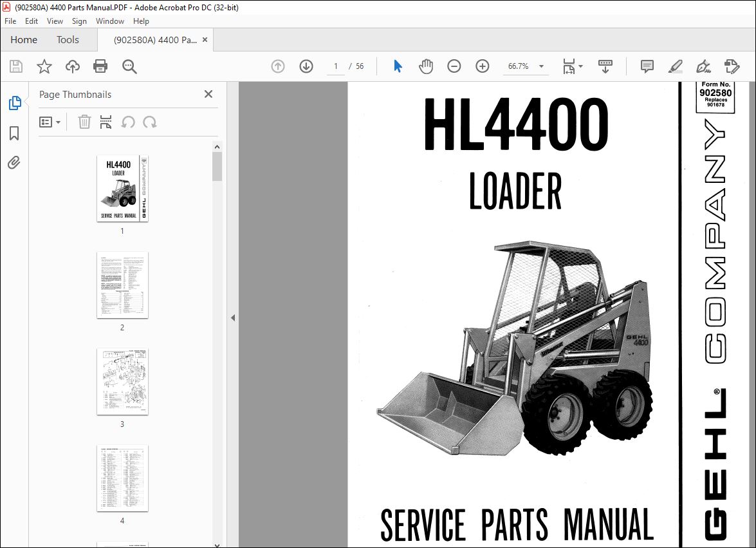Open the Find text magnifier
Image resolution: width=756 pixels, height=548 pixels.
point(129,66)
